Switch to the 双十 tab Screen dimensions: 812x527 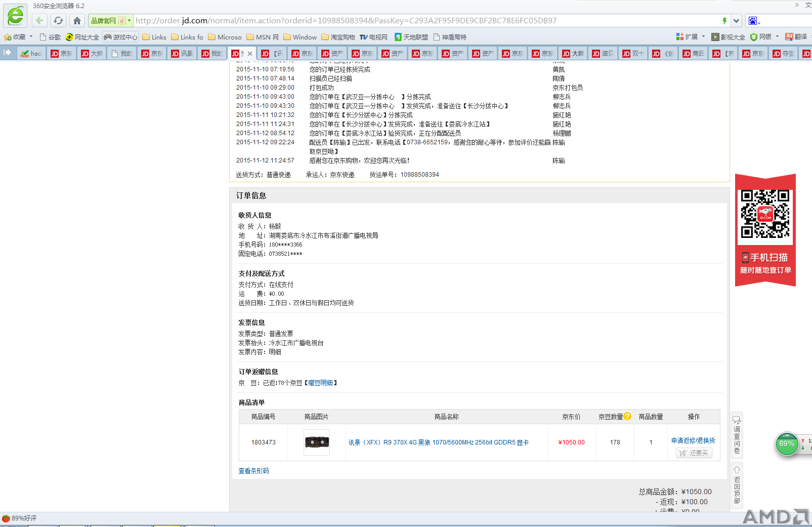click(x=633, y=53)
